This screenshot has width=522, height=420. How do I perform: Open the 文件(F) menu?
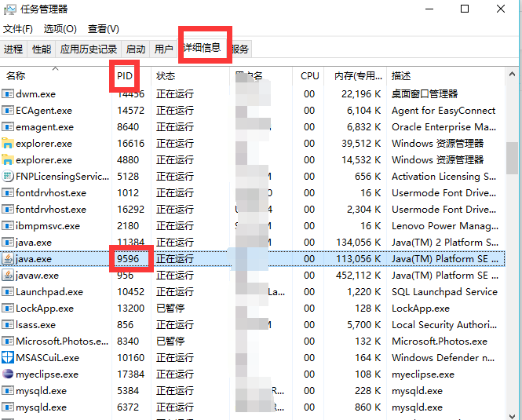17,29
